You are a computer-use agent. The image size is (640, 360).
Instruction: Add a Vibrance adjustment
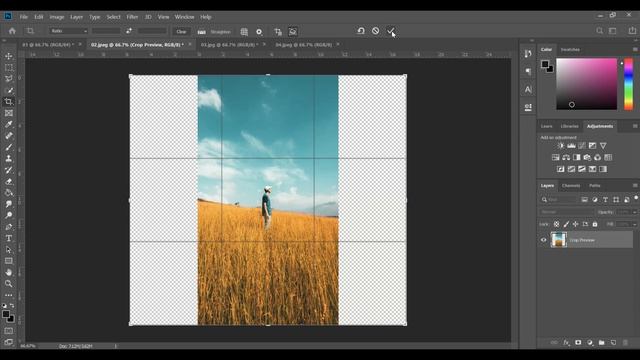pyautogui.click(x=603, y=146)
